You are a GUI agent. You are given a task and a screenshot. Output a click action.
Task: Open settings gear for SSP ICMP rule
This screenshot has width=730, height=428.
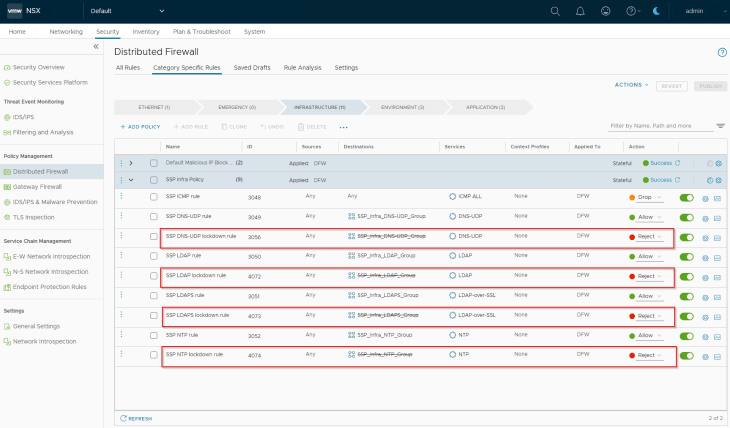click(x=706, y=198)
